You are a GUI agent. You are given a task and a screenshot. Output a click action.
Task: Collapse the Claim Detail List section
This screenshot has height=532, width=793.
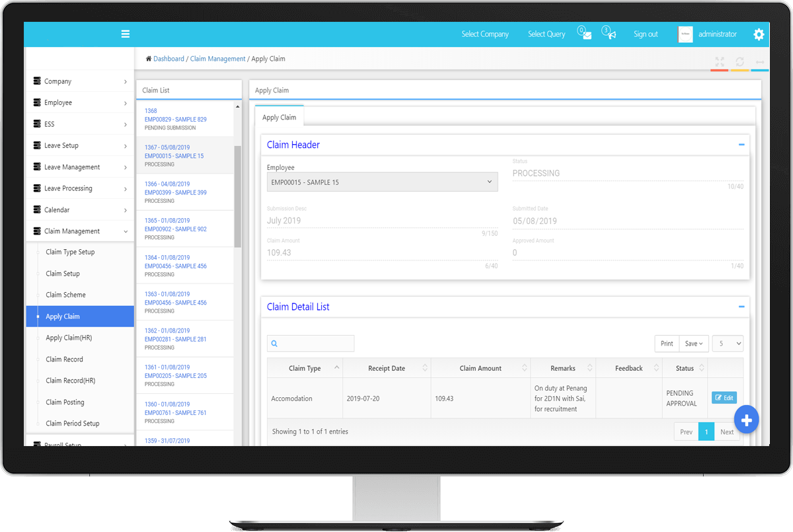coord(741,307)
